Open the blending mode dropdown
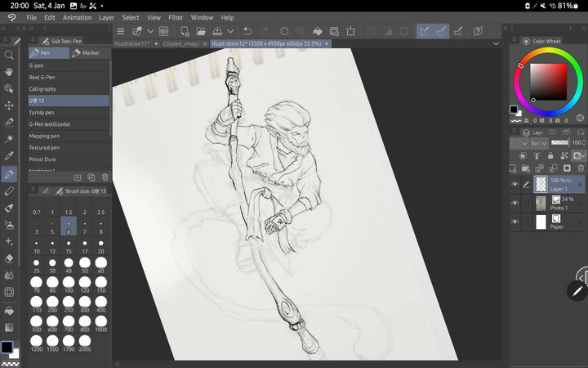 pyautogui.click(x=539, y=143)
